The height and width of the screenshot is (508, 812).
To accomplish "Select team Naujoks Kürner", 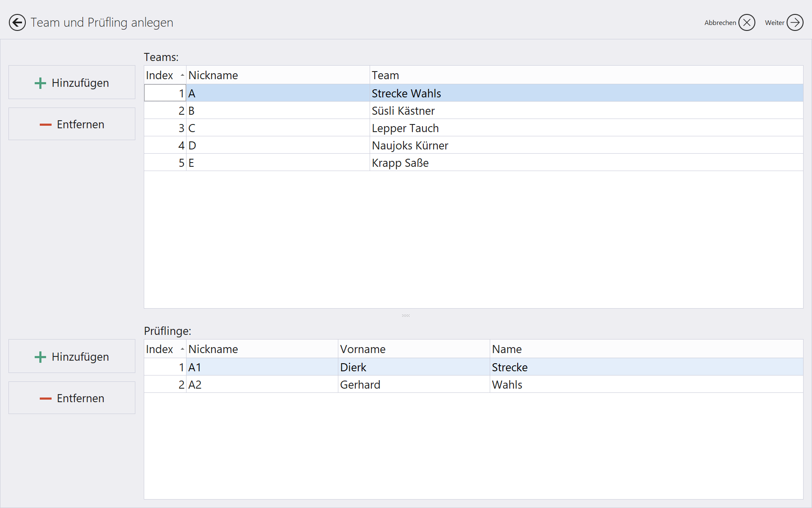I will coord(409,146).
